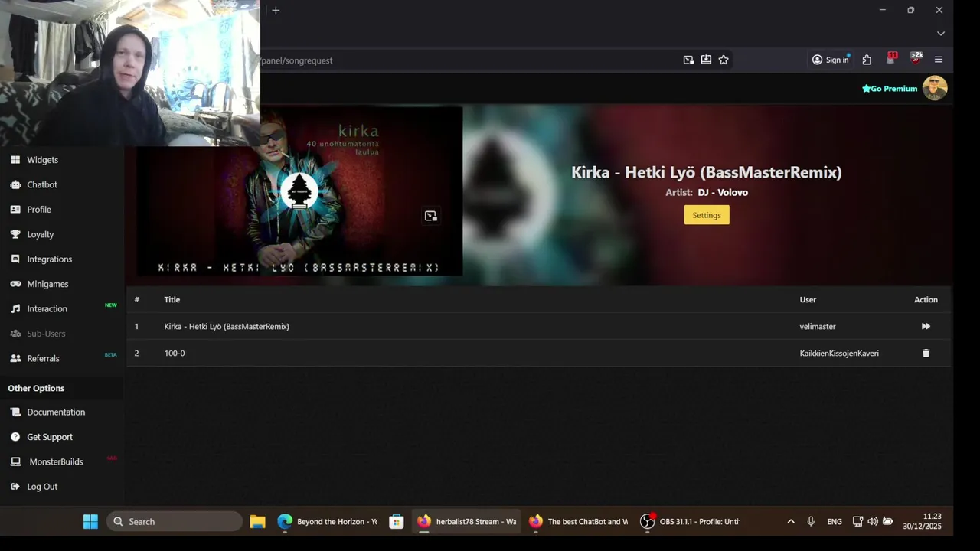Click the username KaikkienKissojenKaveri
Screen dimensions: 980x551
[839, 353]
